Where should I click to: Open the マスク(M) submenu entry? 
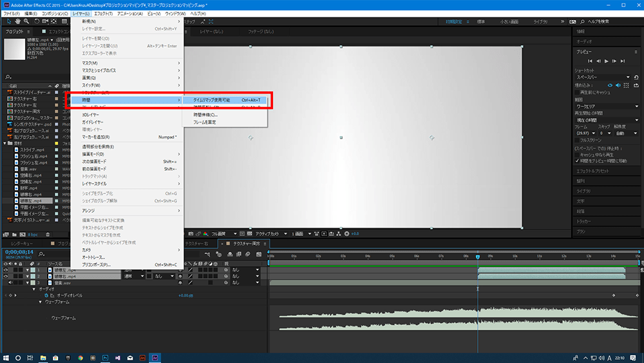pos(127,63)
